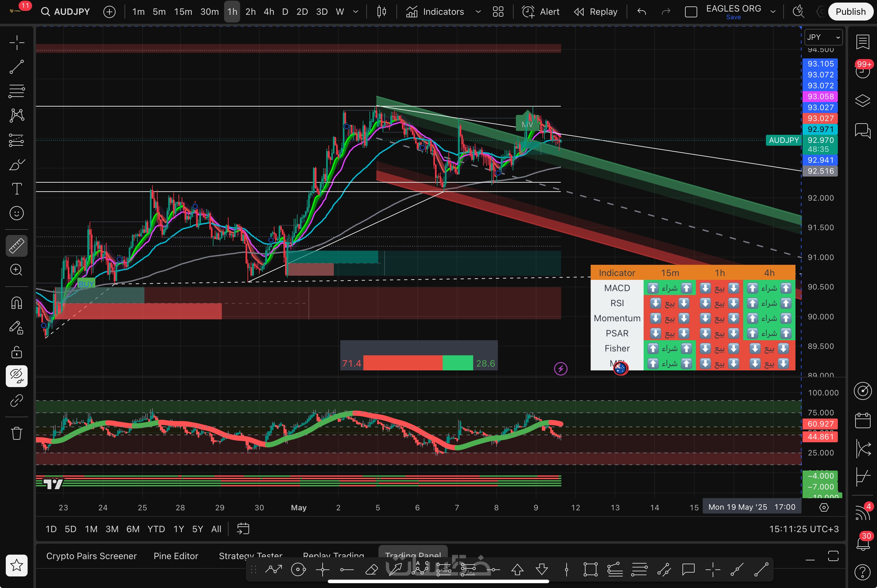
Task: Redo the last chart action
Action: [665, 12]
